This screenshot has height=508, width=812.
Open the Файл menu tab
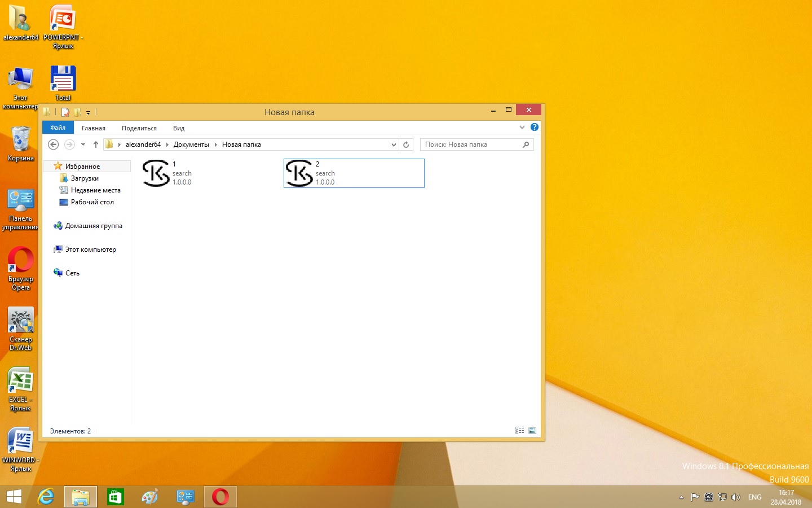[58, 128]
